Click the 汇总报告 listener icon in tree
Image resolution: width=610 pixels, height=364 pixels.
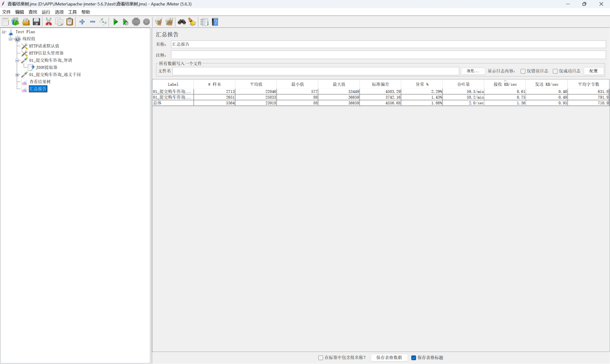tap(25, 89)
